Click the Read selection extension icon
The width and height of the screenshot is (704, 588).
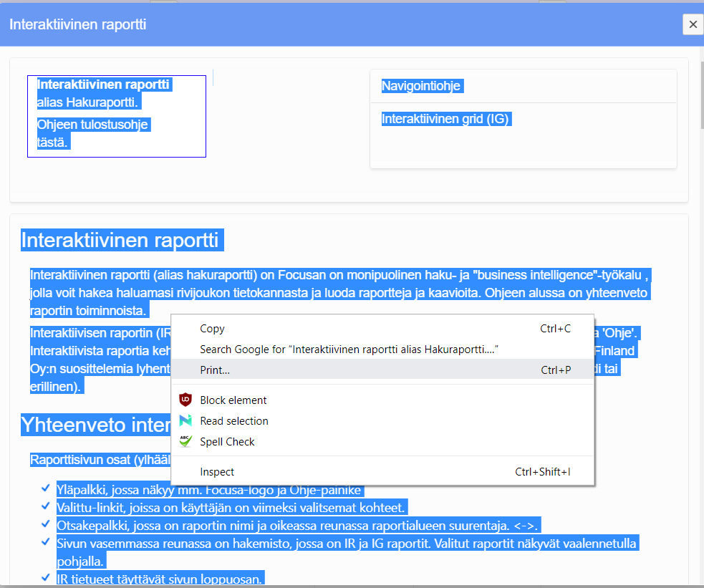point(185,421)
